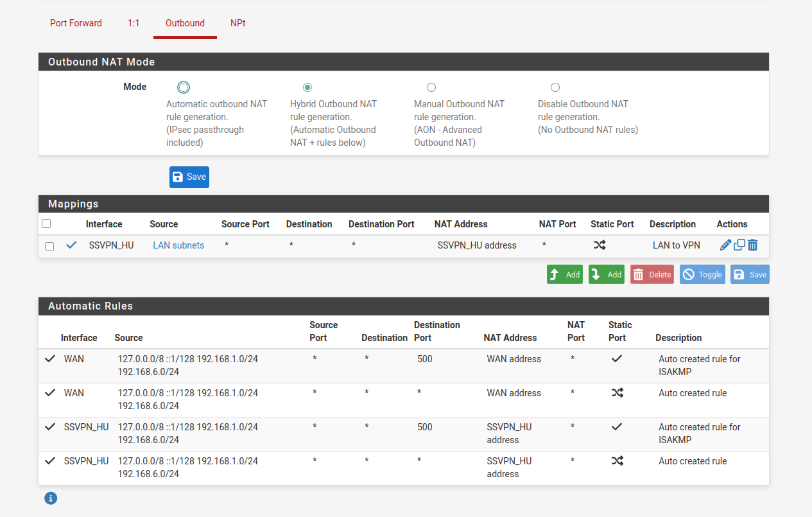Select Disable Outbound NAT rule generation mode
This screenshot has width=812, height=517.
(555, 87)
